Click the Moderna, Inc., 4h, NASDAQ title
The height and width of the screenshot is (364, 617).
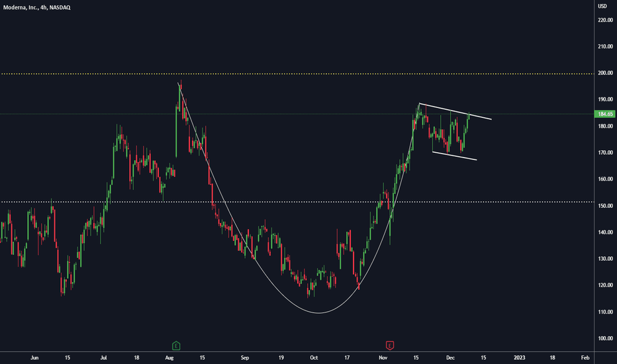pos(36,7)
